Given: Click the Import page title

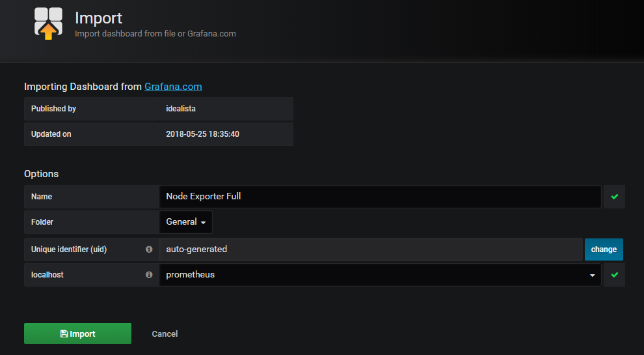Looking at the screenshot, I should pos(99,18).
